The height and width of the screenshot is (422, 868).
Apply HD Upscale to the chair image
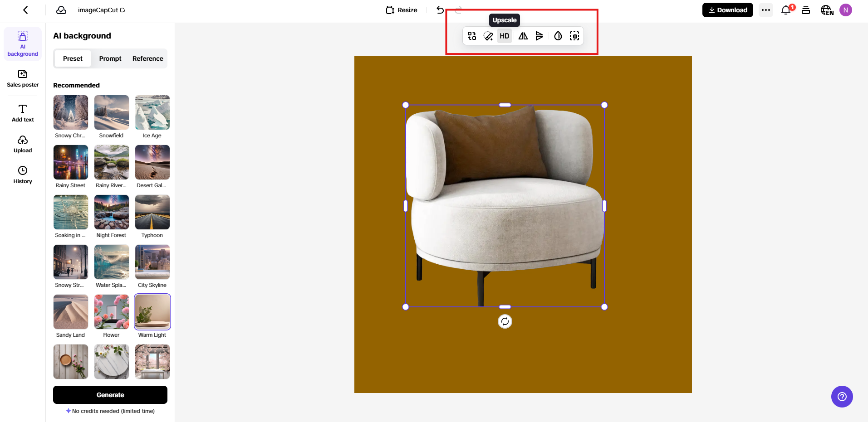point(504,36)
